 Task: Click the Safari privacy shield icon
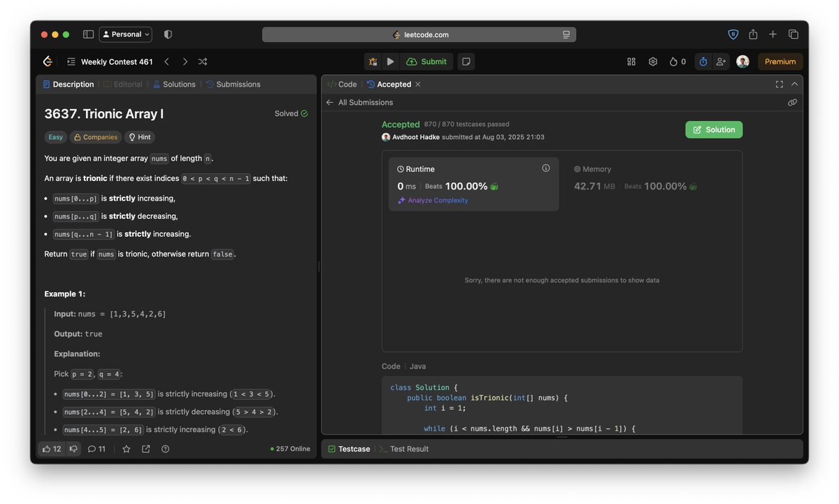click(168, 34)
